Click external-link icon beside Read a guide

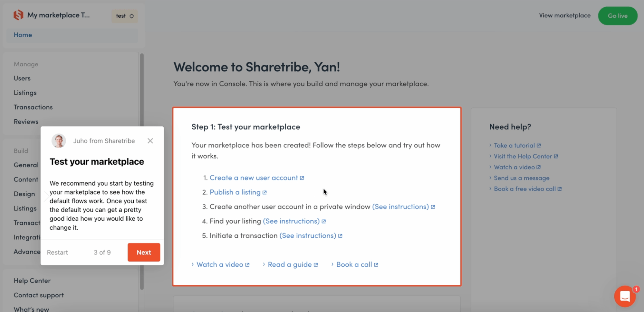[316, 265]
